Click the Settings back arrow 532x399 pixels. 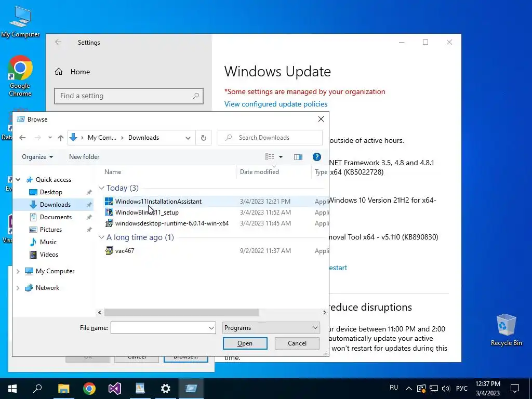click(58, 42)
